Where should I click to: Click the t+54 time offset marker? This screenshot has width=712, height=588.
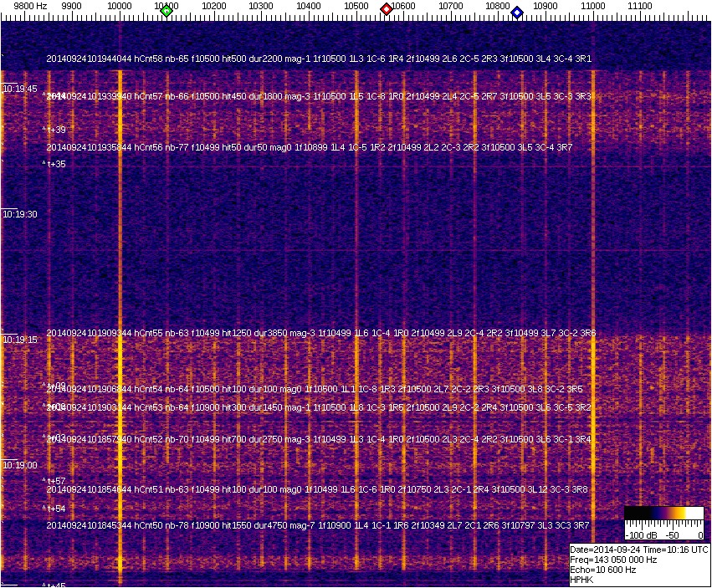pos(54,509)
